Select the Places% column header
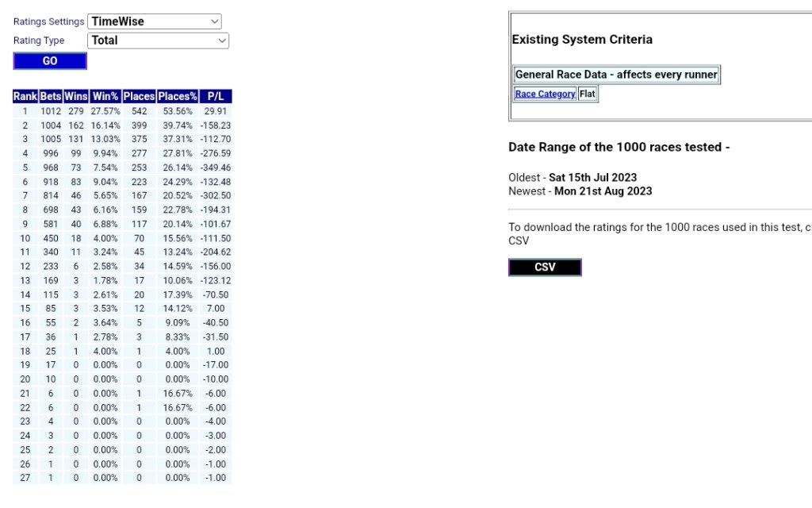This screenshot has width=812, height=508. [x=178, y=96]
